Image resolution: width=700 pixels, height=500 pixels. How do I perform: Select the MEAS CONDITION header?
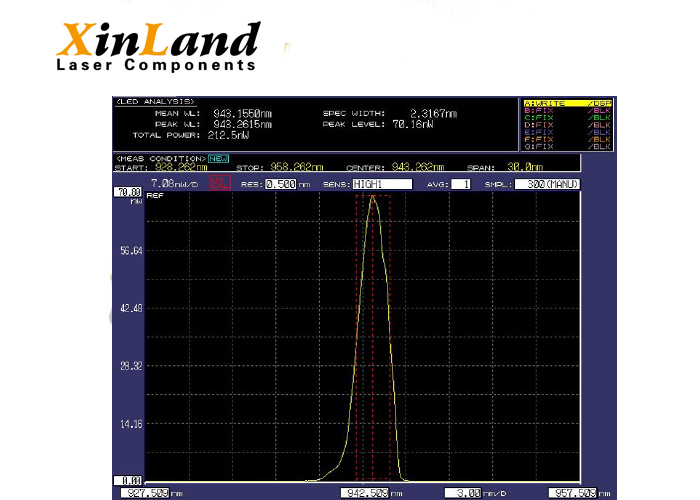[x=160, y=158]
